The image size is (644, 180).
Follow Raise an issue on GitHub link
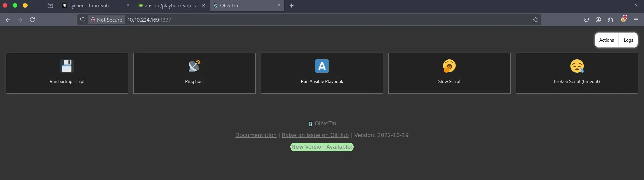315,135
